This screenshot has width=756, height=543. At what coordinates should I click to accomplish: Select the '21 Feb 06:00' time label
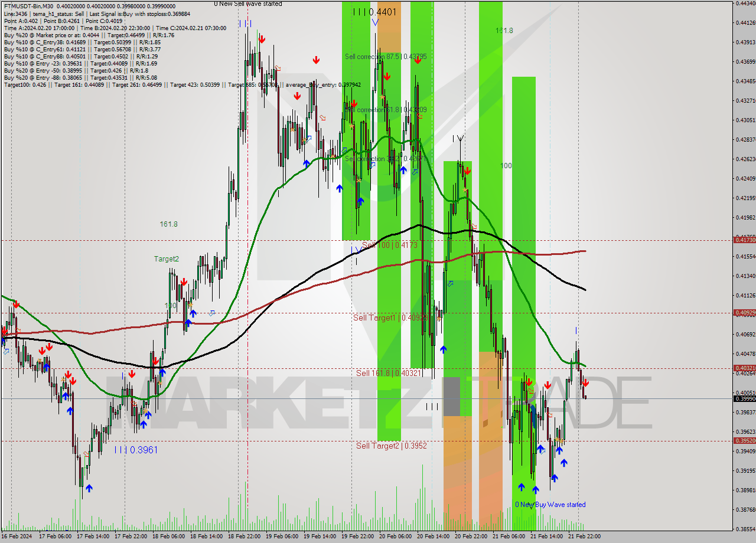pyautogui.click(x=509, y=537)
